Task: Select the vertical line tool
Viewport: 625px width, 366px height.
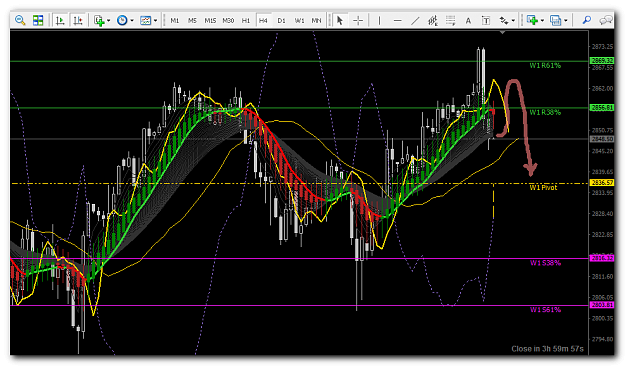Action: pos(379,20)
